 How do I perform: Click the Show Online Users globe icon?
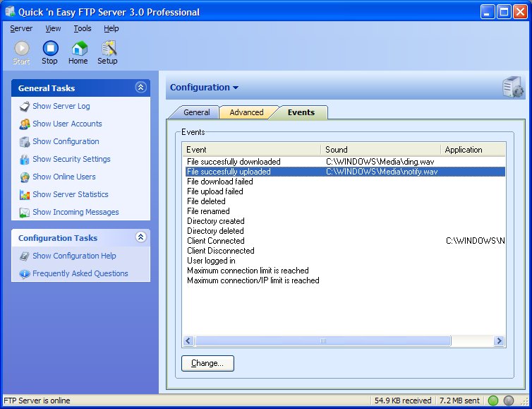coord(25,177)
